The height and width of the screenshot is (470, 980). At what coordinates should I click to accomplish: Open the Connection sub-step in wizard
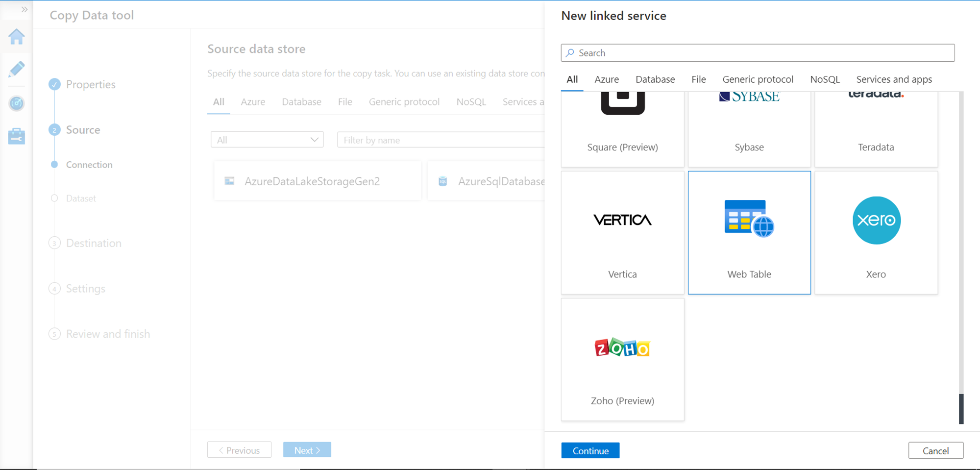(89, 165)
